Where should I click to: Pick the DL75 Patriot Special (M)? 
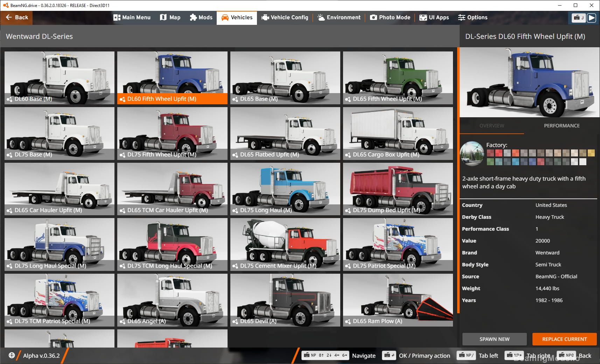(398, 244)
